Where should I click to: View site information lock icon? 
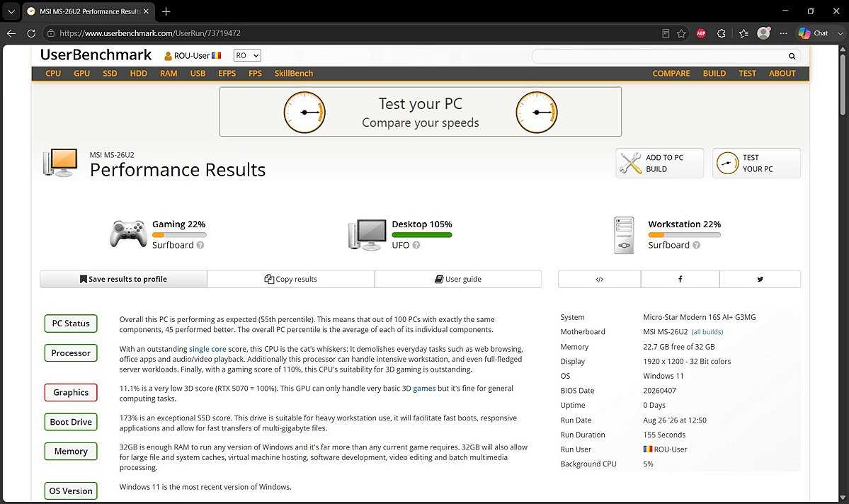50,33
